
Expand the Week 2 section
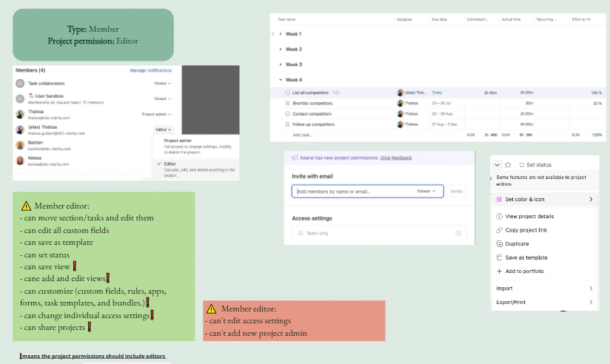(x=281, y=49)
